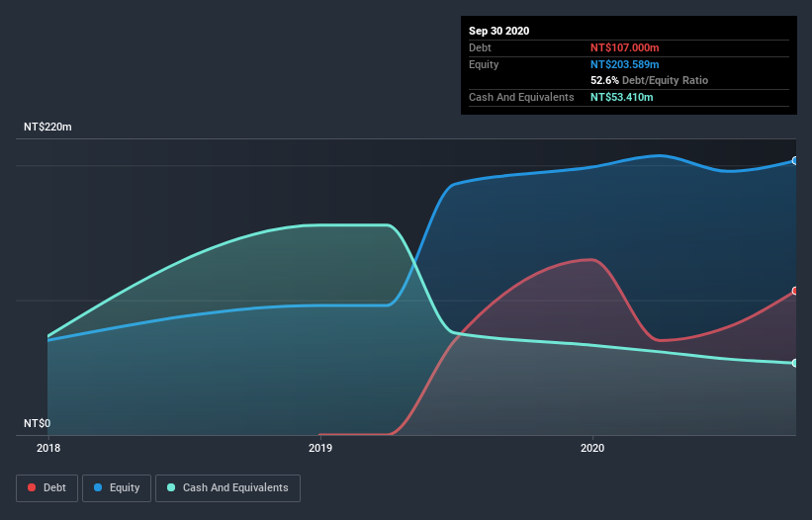
Task: Click the 2019 axis label
Action: pyautogui.click(x=320, y=448)
